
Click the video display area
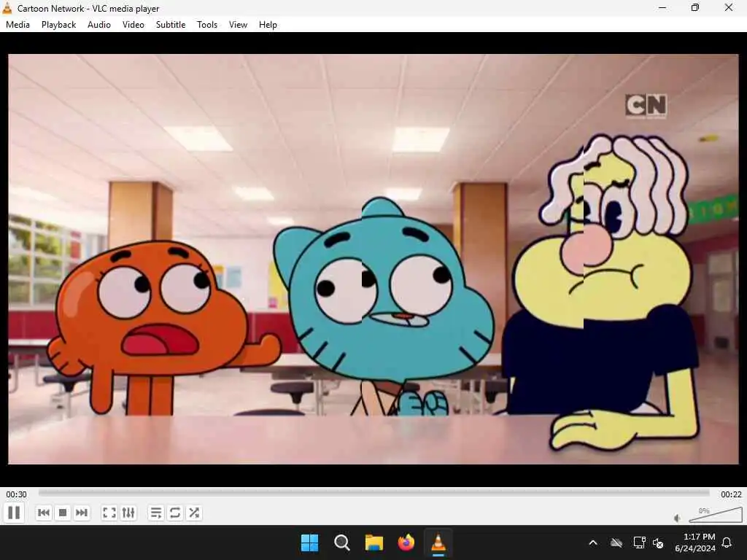tap(373, 259)
